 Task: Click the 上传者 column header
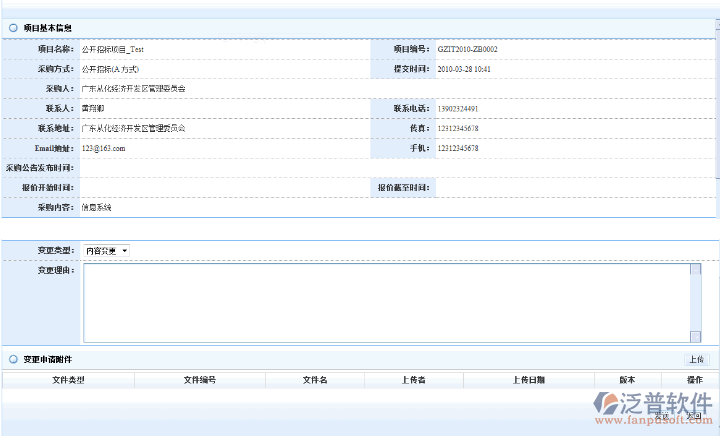coord(413,380)
